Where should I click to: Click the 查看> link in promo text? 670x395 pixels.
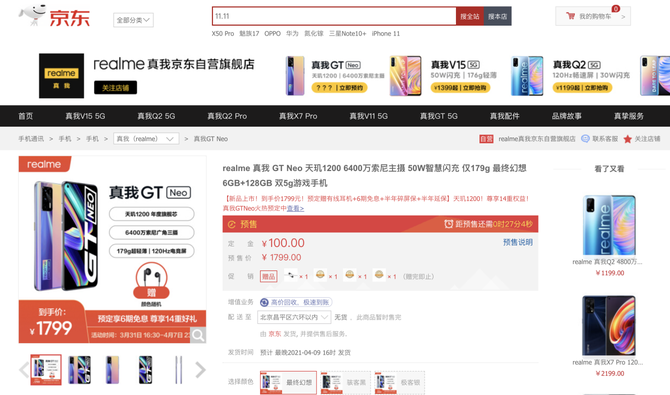295,208
